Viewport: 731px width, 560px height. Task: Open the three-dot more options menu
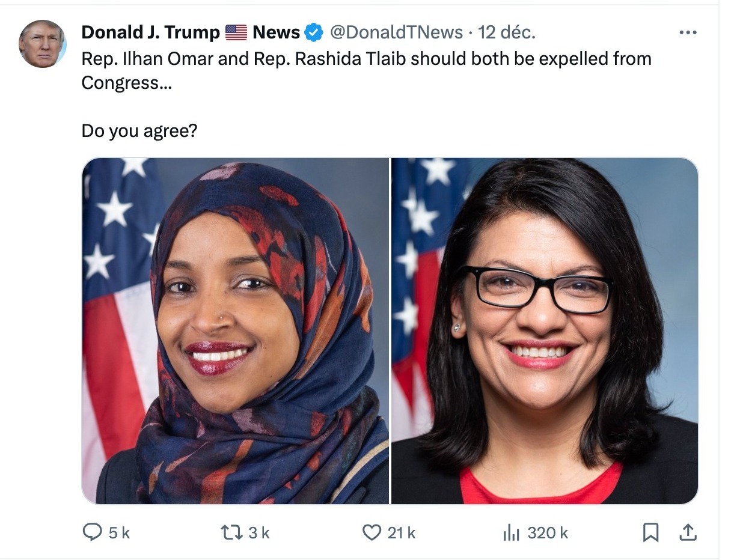pyautogui.click(x=687, y=32)
